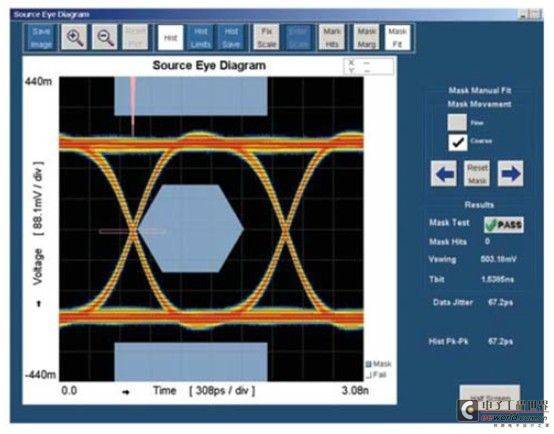Zoom in with the magnifier plus icon
This screenshot has height=434, width=554.
74,37
